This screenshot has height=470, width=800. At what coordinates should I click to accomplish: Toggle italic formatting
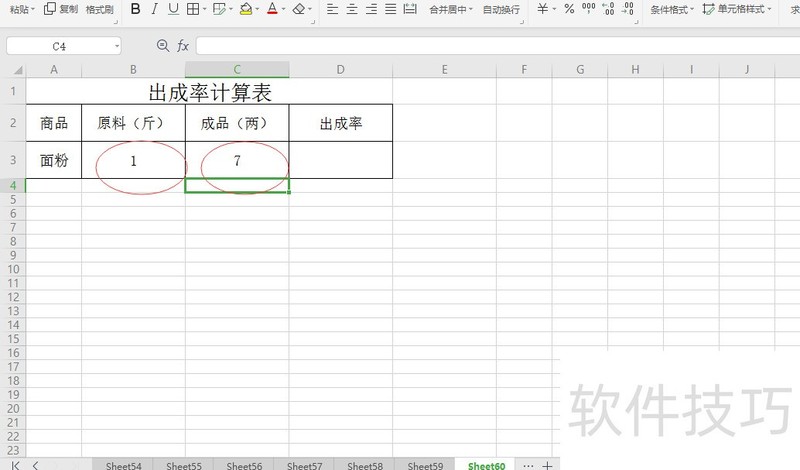coord(154,9)
